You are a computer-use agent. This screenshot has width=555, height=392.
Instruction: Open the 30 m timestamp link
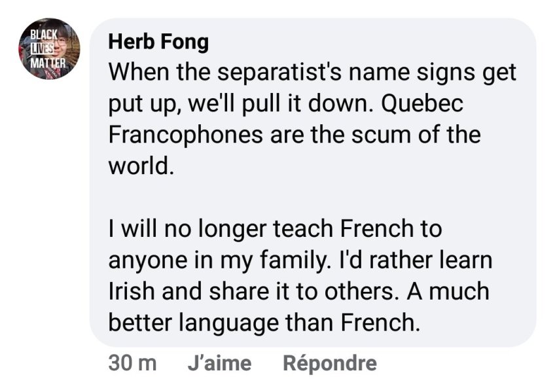(132, 363)
